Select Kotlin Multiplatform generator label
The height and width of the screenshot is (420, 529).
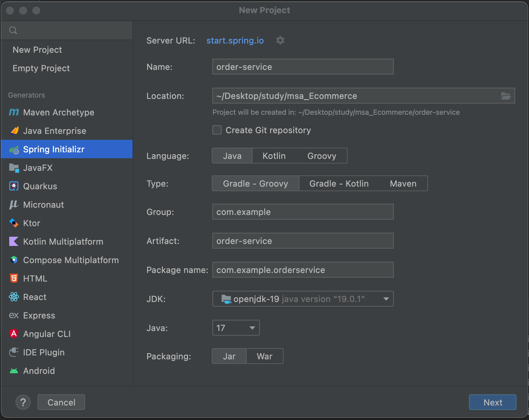pos(63,242)
